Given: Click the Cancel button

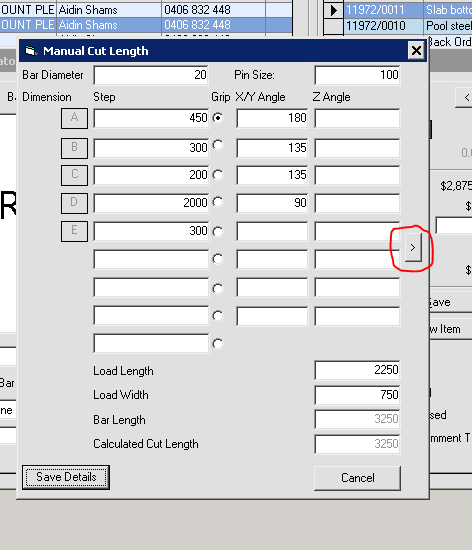Looking at the screenshot, I should (x=357, y=478).
